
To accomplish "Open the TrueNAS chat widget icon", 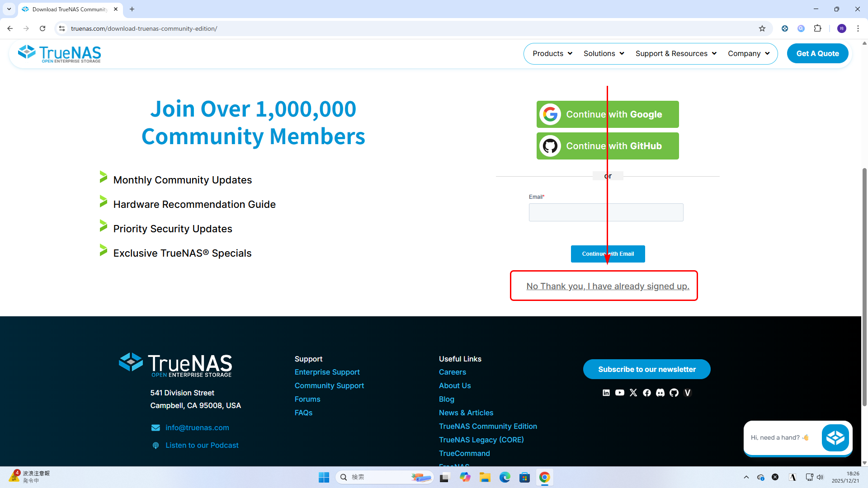I will [x=835, y=437].
